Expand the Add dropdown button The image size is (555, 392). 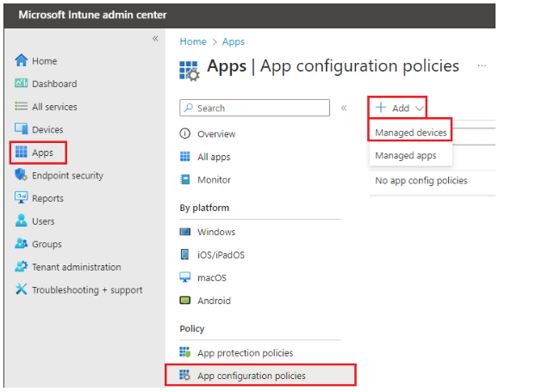point(398,107)
